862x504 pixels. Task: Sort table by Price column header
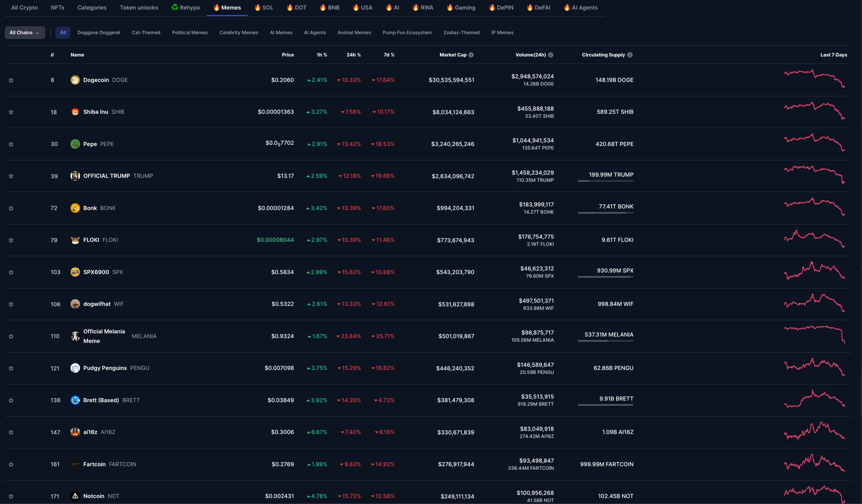287,55
